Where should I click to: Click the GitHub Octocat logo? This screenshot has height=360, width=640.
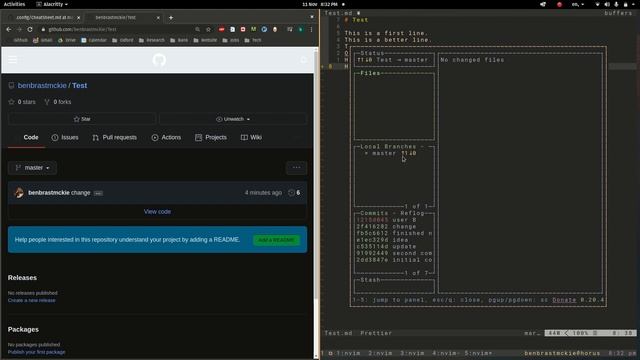click(159, 60)
